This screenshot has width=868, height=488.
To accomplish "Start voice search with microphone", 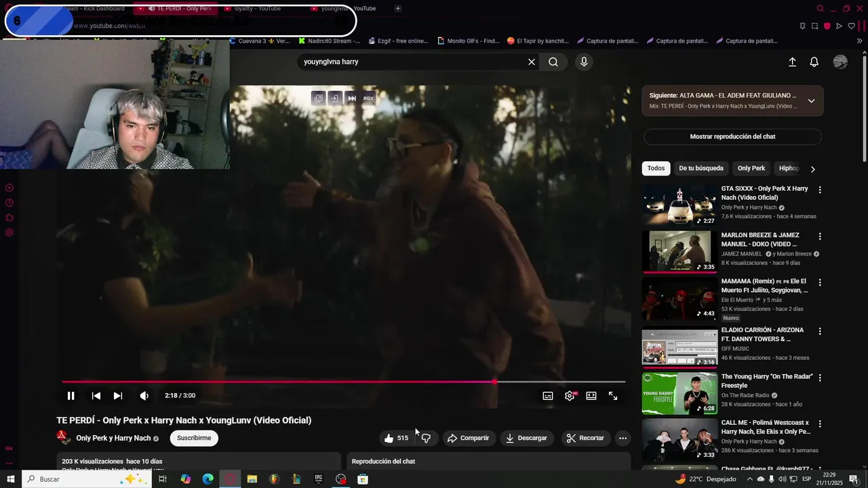I will coord(584,62).
